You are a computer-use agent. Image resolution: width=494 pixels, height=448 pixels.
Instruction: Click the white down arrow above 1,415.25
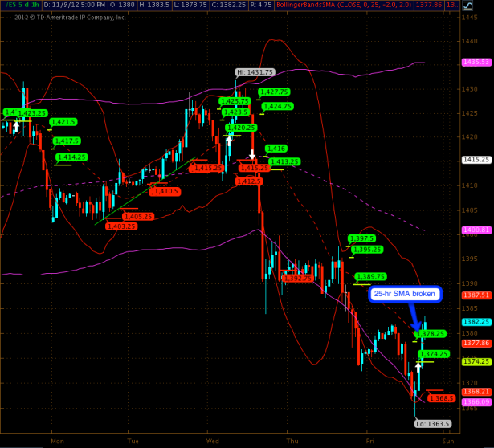252,154
